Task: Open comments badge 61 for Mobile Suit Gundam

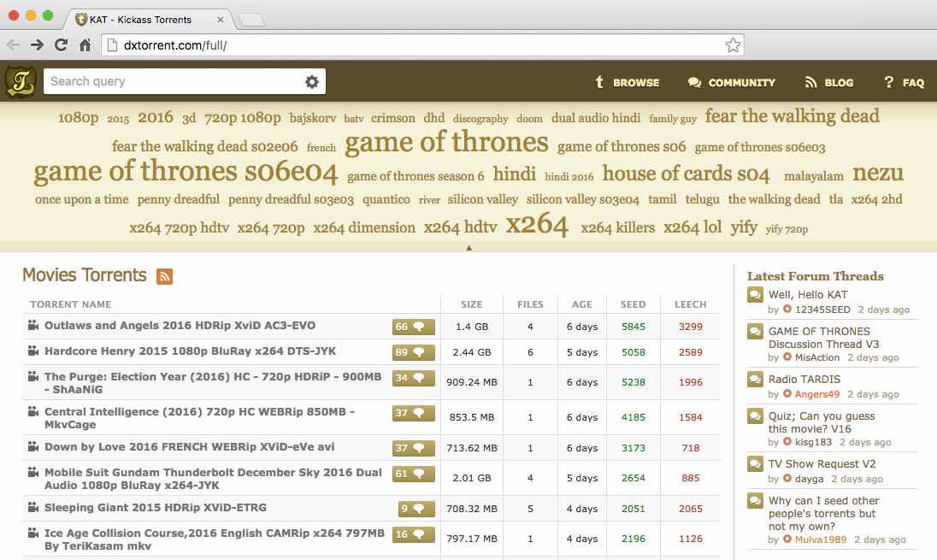Action: tap(414, 474)
